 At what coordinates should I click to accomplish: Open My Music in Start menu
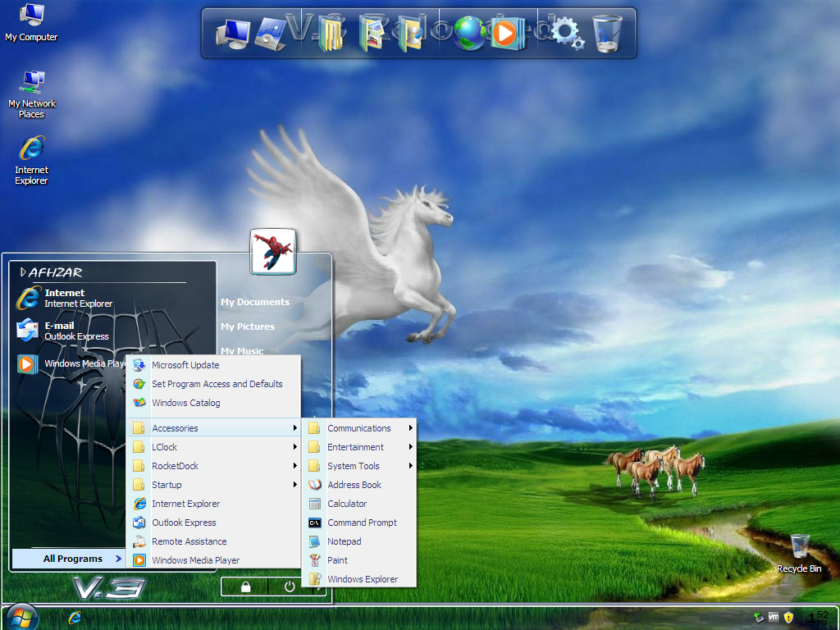(x=242, y=351)
